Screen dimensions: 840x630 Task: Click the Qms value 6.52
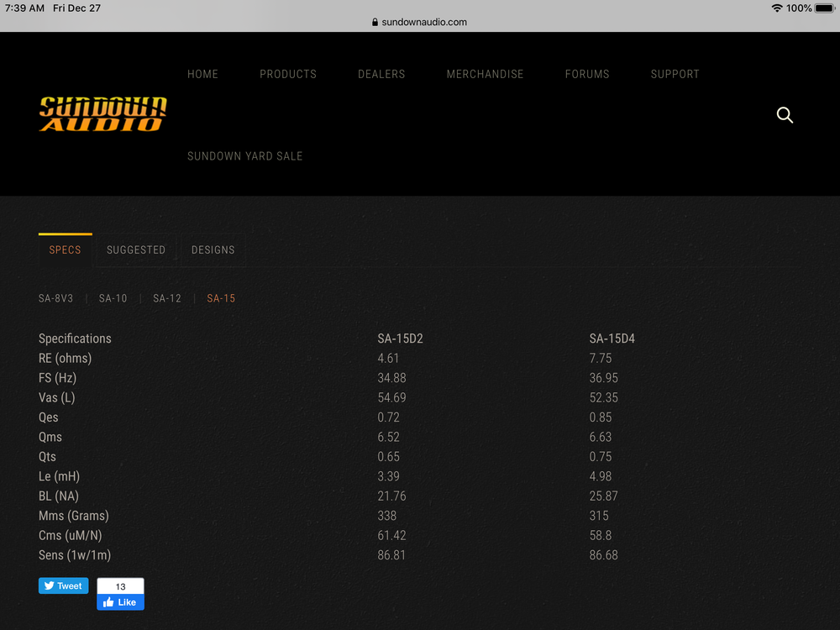388,437
